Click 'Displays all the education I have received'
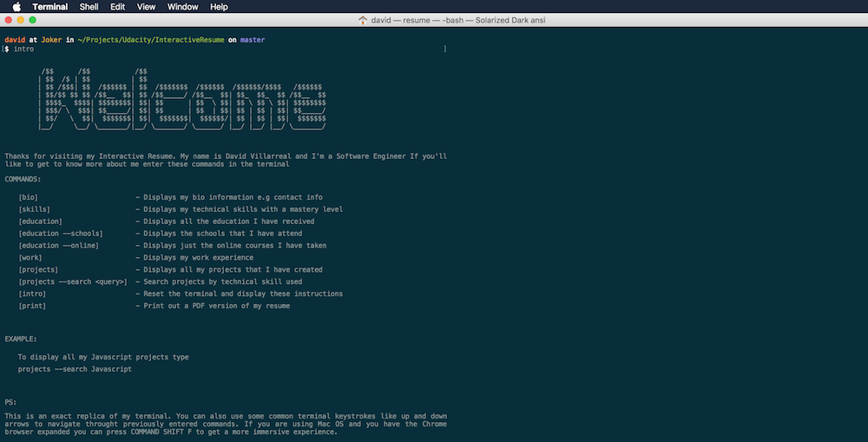This screenshot has width=868, height=442. pos(228,221)
